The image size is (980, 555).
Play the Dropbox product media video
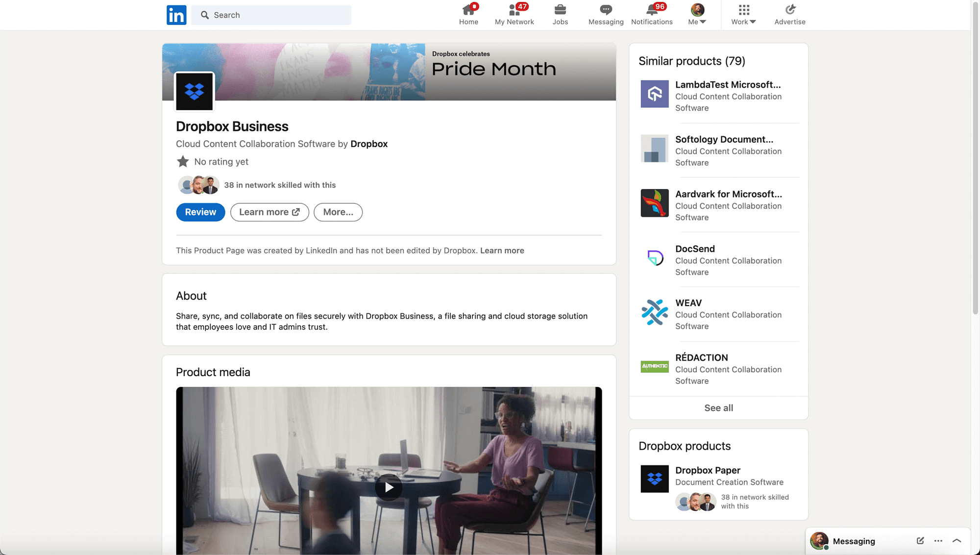click(x=389, y=487)
